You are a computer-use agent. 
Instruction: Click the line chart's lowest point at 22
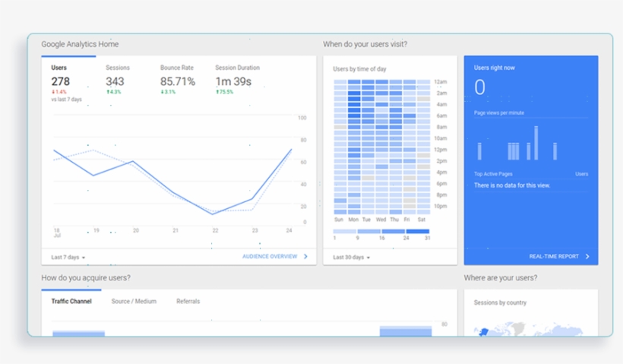pos(213,214)
